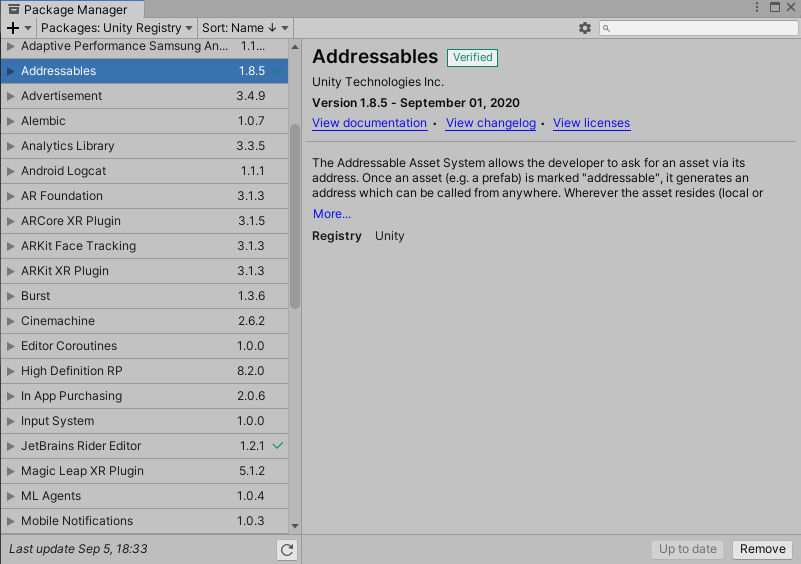This screenshot has width=801, height=564.
Task: Select Adaptive Performance Samsung Android package
Action: [145, 49]
